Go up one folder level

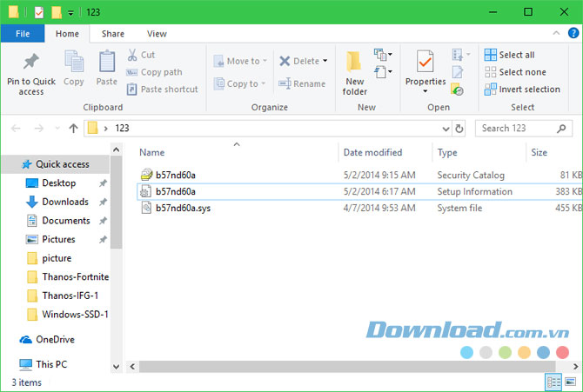pos(73,129)
